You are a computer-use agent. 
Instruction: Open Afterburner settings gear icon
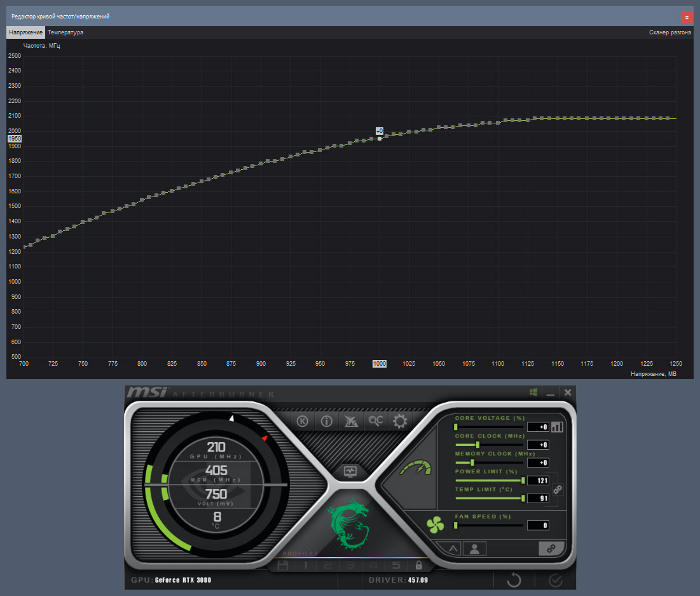[x=399, y=421]
